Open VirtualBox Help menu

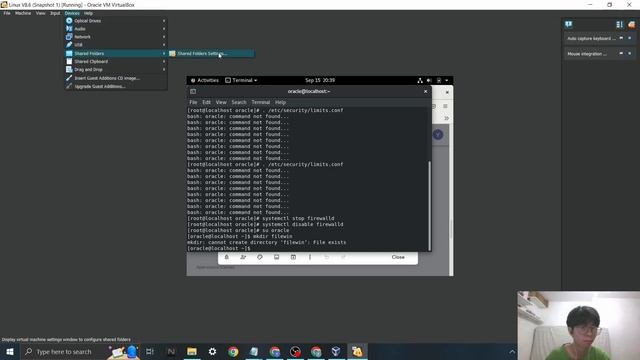tap(88, 13)
